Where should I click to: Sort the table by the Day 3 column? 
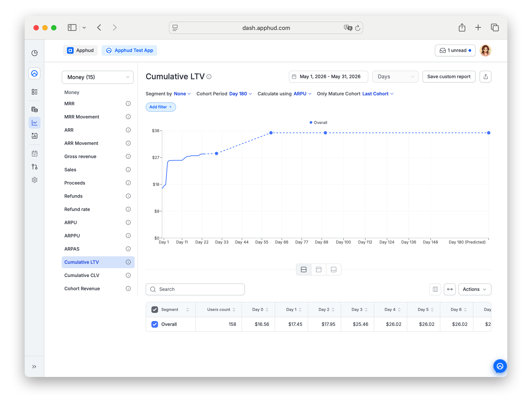point(359,309)
